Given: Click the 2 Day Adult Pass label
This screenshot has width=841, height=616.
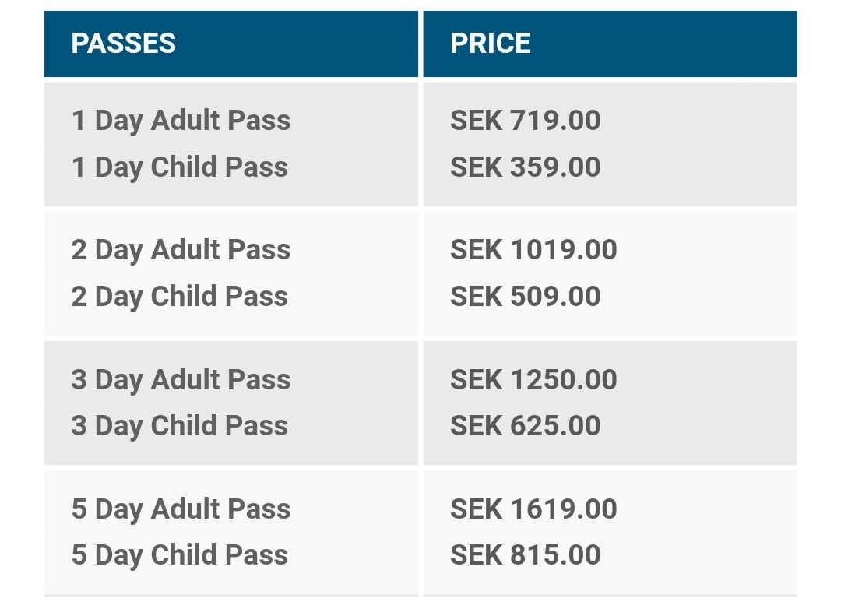Looking at the screenshot, I should coord(181,250).
